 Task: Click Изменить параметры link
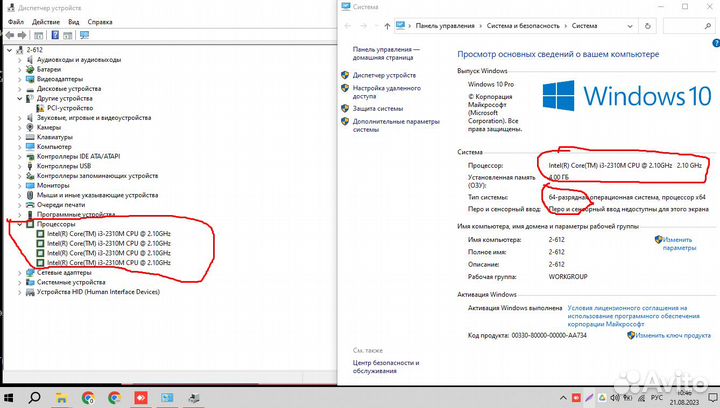tap(679, 244)
